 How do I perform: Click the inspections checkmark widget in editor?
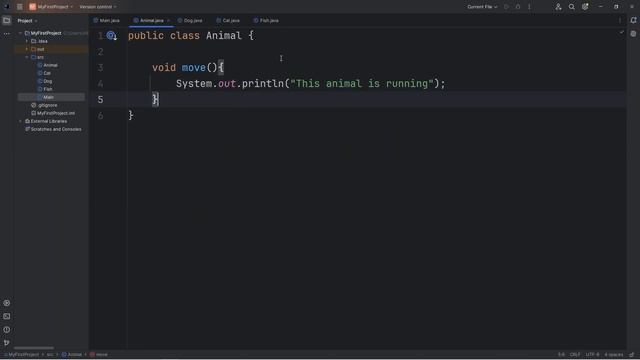tap(621, 32)
